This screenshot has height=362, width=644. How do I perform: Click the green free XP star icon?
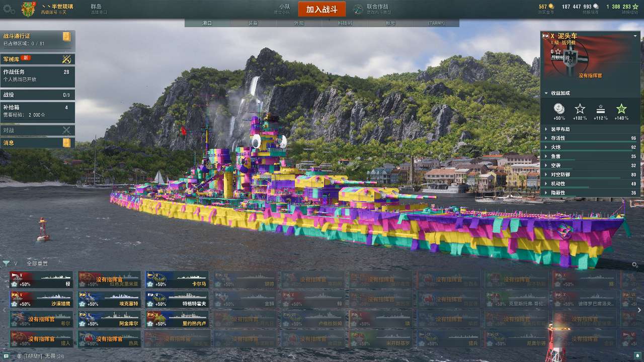click(636, 7)
